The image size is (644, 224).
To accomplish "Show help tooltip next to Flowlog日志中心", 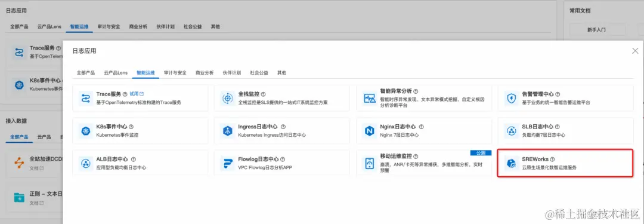I will click(x=283, y=159).
